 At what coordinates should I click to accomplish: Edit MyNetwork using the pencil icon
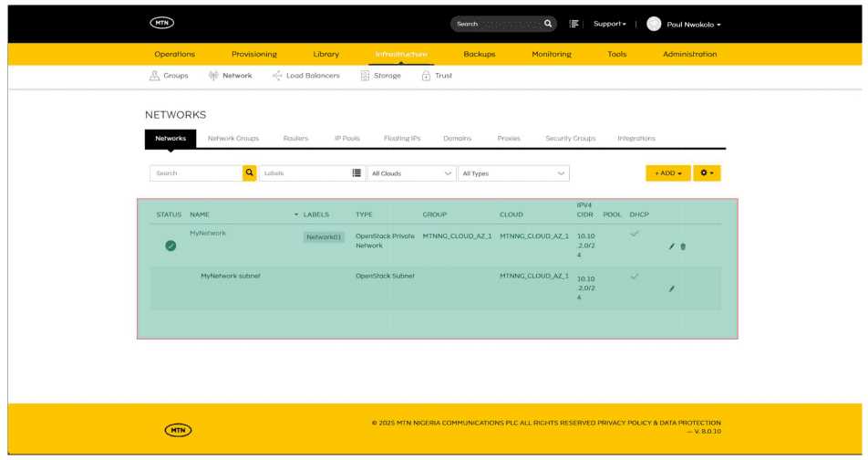click(x=671, y=246)
